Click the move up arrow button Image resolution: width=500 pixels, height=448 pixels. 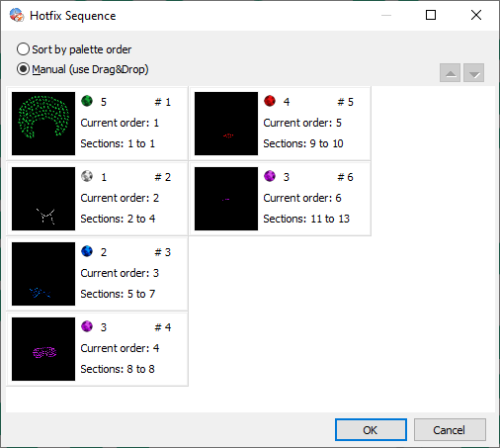pyautogui.click(x=450, y=73)
